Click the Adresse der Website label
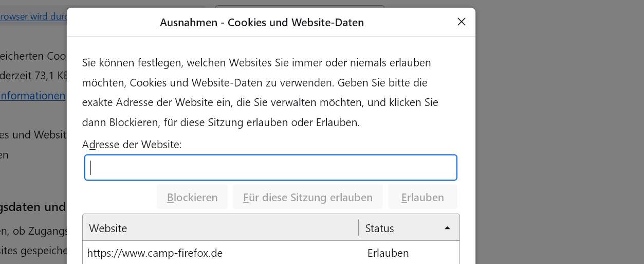 132,145
